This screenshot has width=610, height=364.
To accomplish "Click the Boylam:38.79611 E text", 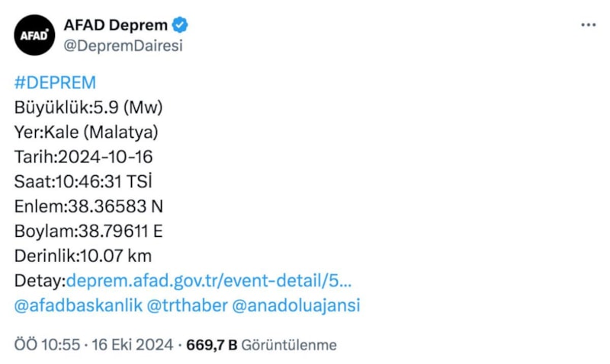I will [88, 231].
